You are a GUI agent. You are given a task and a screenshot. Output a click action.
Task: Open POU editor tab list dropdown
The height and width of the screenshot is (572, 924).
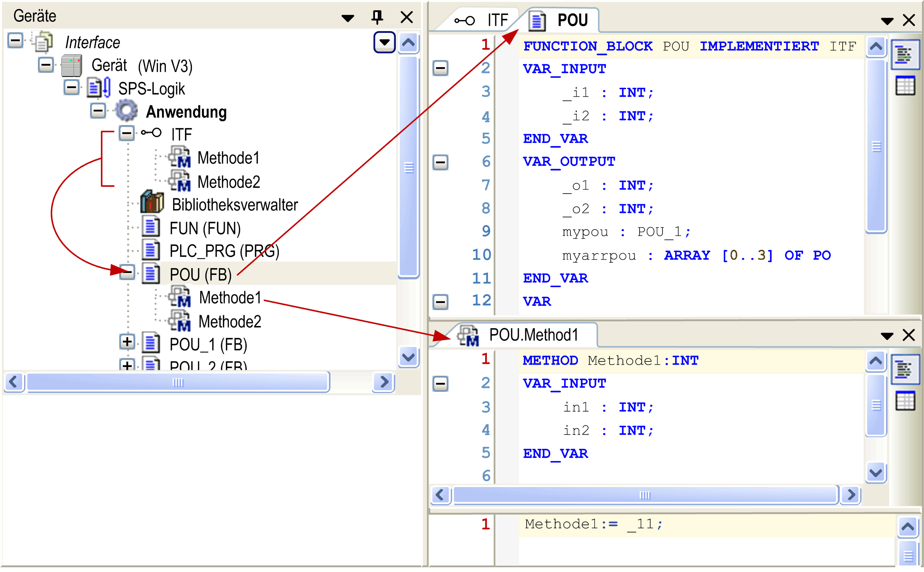point(887,21)
